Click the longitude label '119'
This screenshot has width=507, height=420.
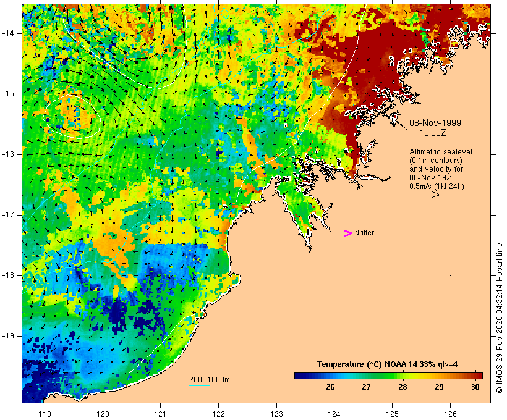45,414
